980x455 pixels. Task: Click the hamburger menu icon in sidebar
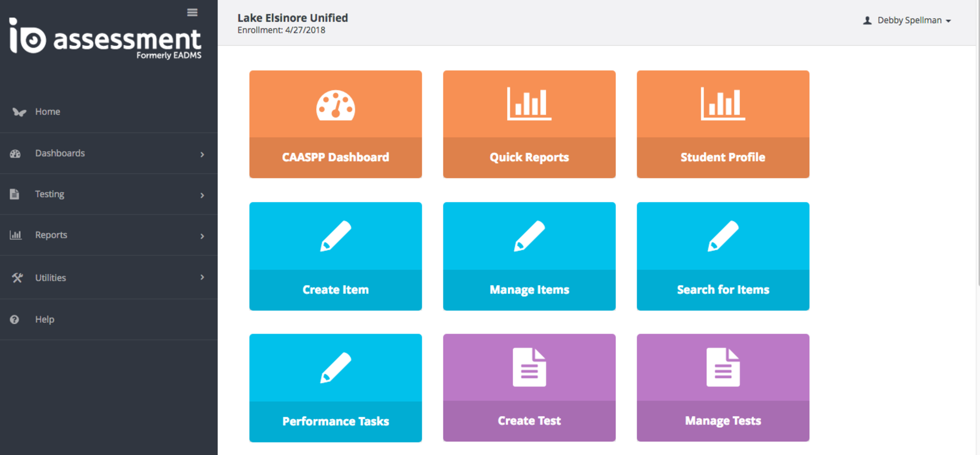coord(192,12)
